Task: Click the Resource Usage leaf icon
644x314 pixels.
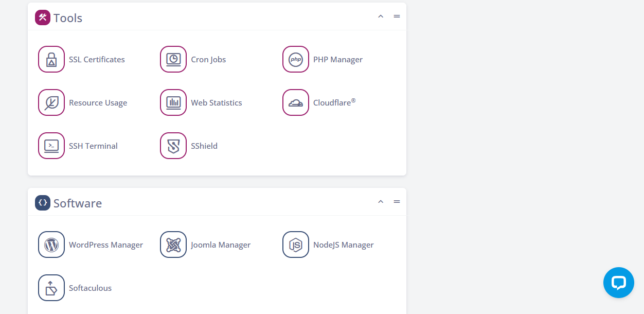Action: (51, 102)
